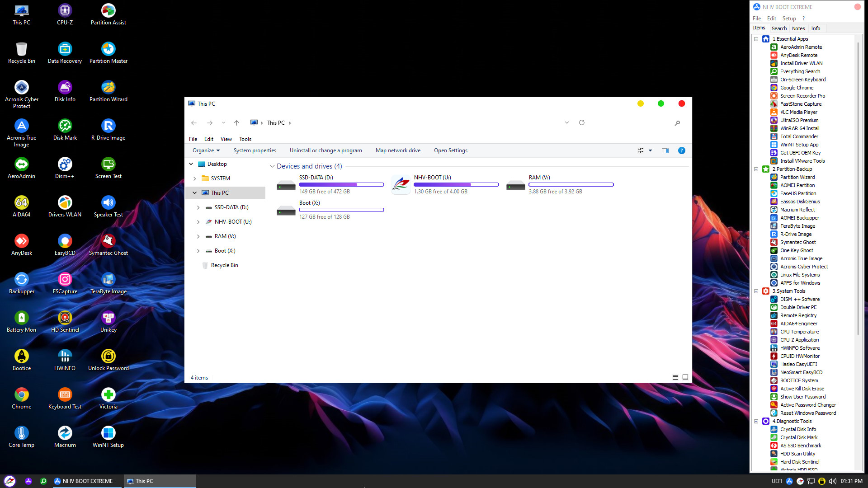Open the Symantec Ghost desktop icon
The height and width of the screenshot is (488, 868).
click(108, 241)
